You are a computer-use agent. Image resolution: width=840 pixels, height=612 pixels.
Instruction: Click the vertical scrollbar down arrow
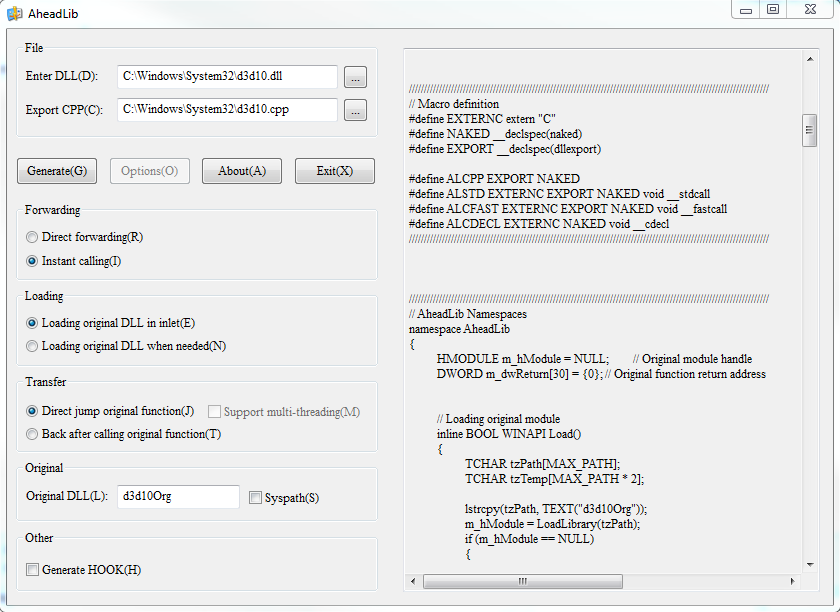pyautogui.click(x=810, y=564)
